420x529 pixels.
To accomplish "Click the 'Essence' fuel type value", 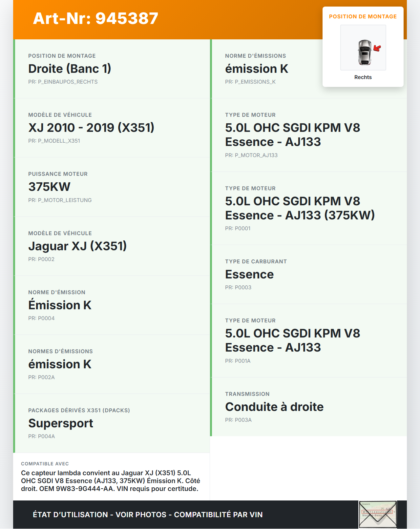I will 249,274.
